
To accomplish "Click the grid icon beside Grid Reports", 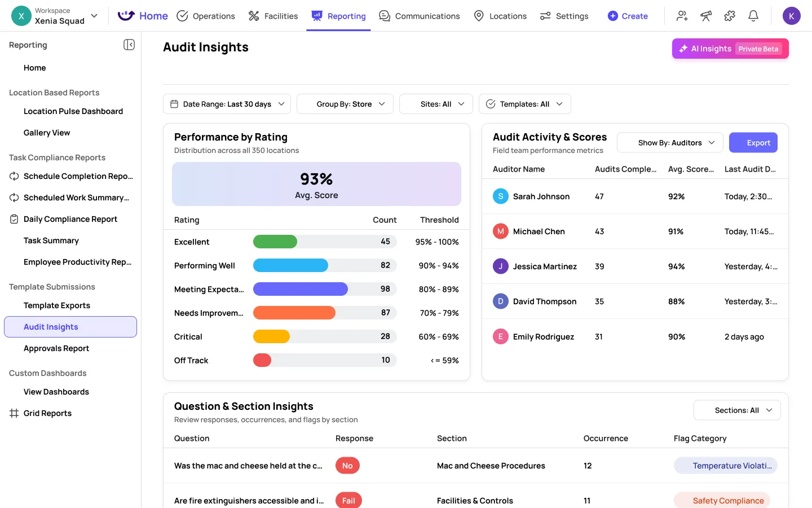I will click(13, 413).
